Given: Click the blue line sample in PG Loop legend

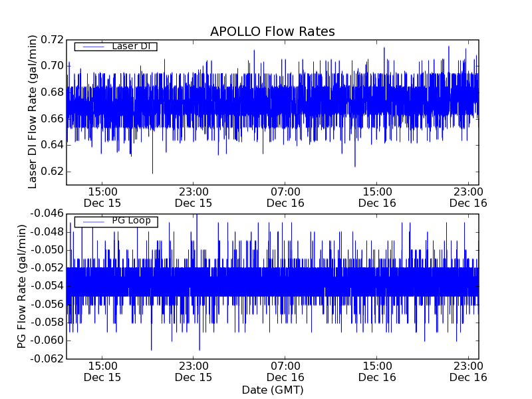Looking at the screenshot, I should click(x=93, y=222).
